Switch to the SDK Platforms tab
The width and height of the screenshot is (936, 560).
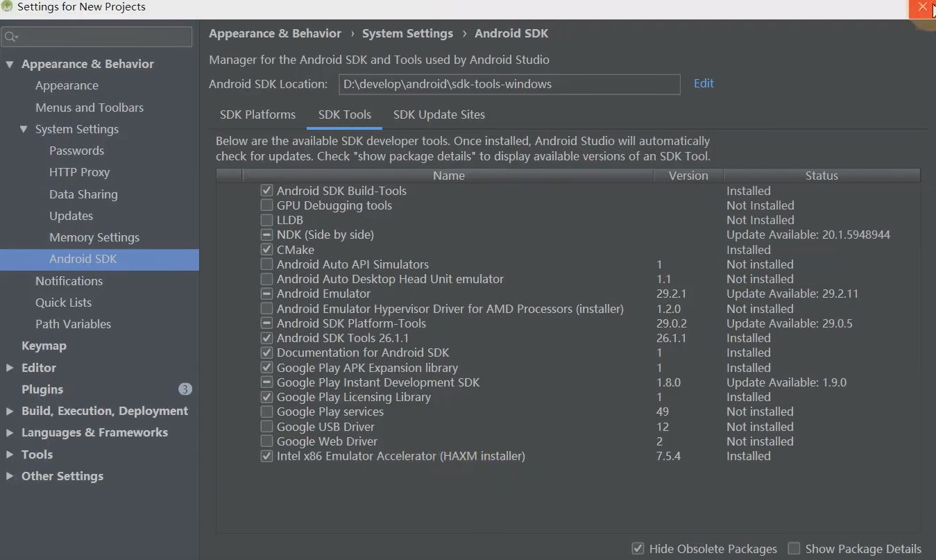(x=257, y=114)
